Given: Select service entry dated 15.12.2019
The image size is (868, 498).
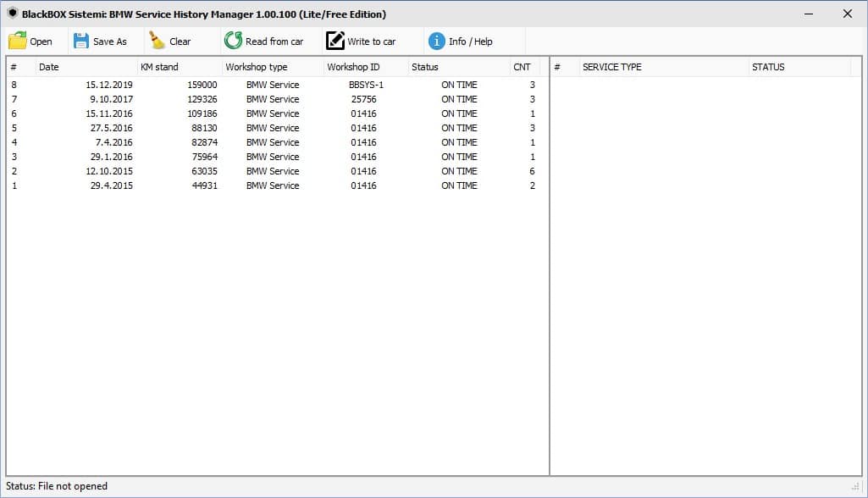Looking at the screenshot, I should click(109, 85).
